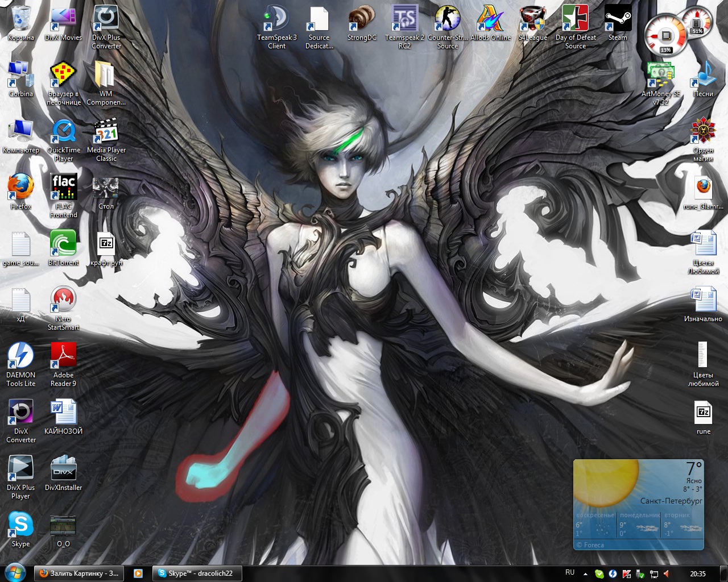The width and height of the screenshot is (728, 582).
Task: Click понедельник forecast in weather gadget
Action: pos(639,526)
